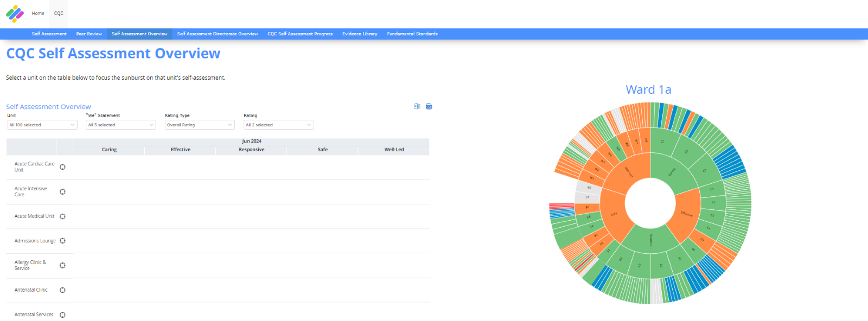
Task: Select CQC in top navigation
Action: coord(59,13)
